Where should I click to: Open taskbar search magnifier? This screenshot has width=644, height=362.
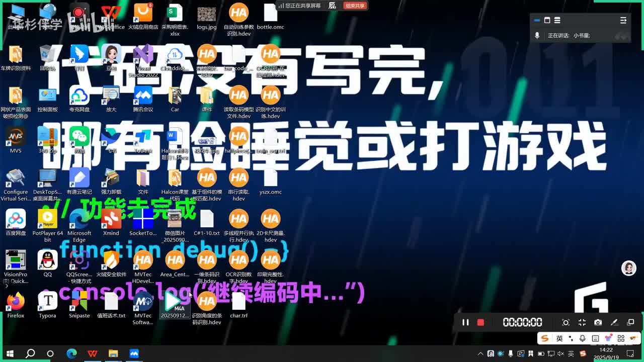30,353
